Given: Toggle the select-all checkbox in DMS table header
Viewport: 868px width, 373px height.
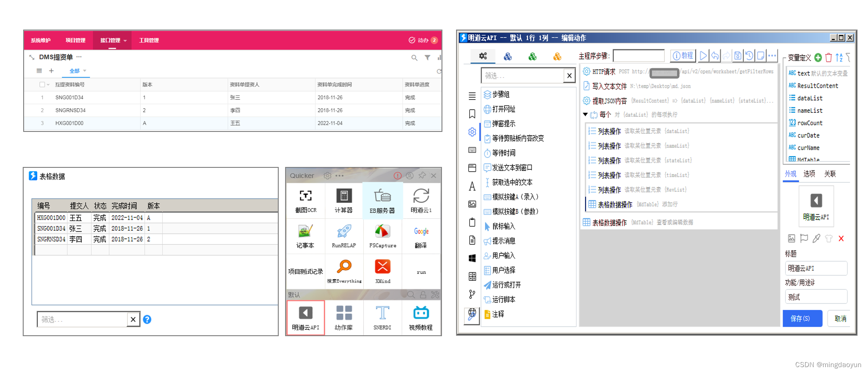Looking at the screenshot, I should [42, 85].
